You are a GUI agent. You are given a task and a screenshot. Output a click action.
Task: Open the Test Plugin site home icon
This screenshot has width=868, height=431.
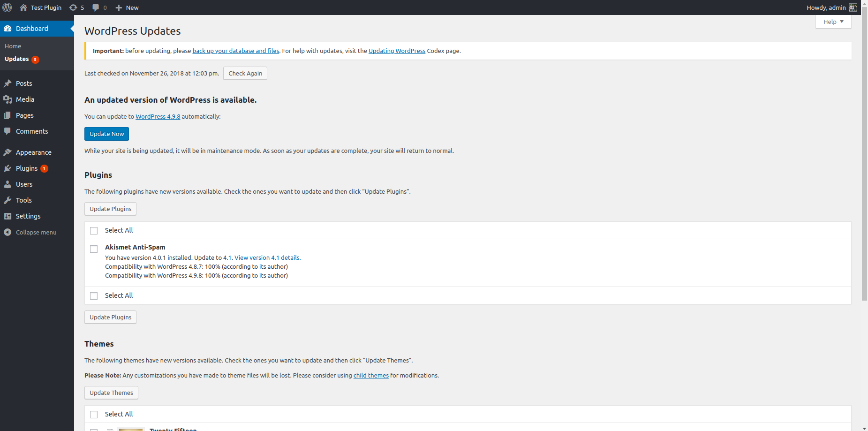click(x=23, y=8)
